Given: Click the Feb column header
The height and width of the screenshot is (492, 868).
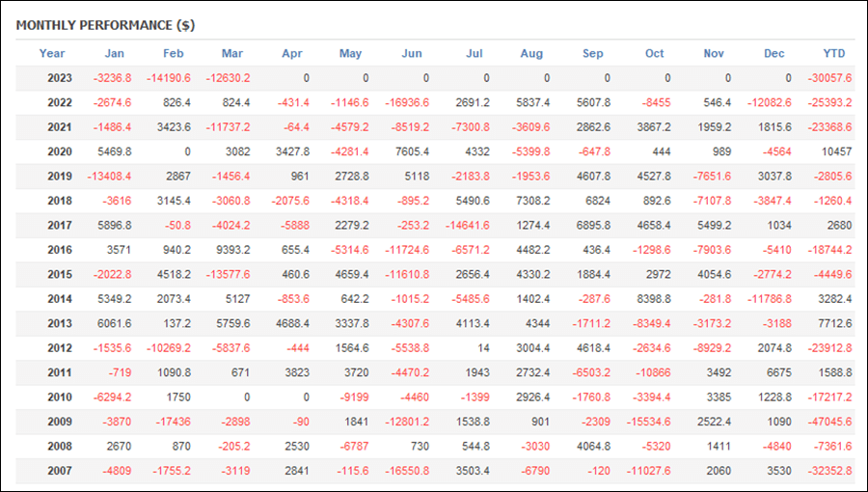Looking at the screenshot, I should point(174,54).
